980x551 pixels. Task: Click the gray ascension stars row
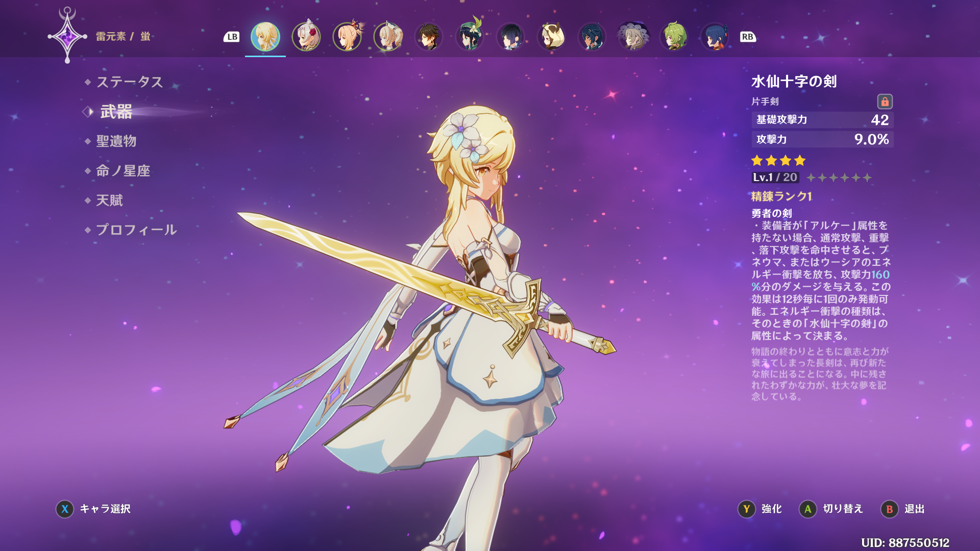[x=839, y=178]
